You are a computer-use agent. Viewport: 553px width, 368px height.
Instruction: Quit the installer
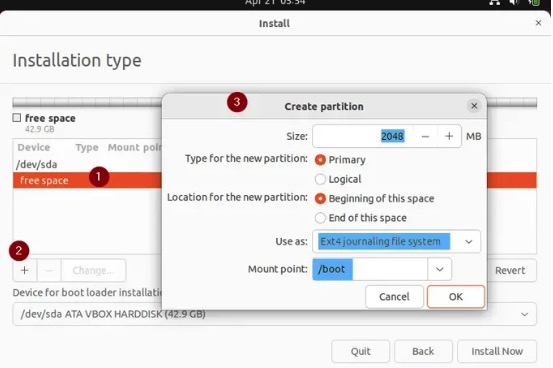[360, 351]
